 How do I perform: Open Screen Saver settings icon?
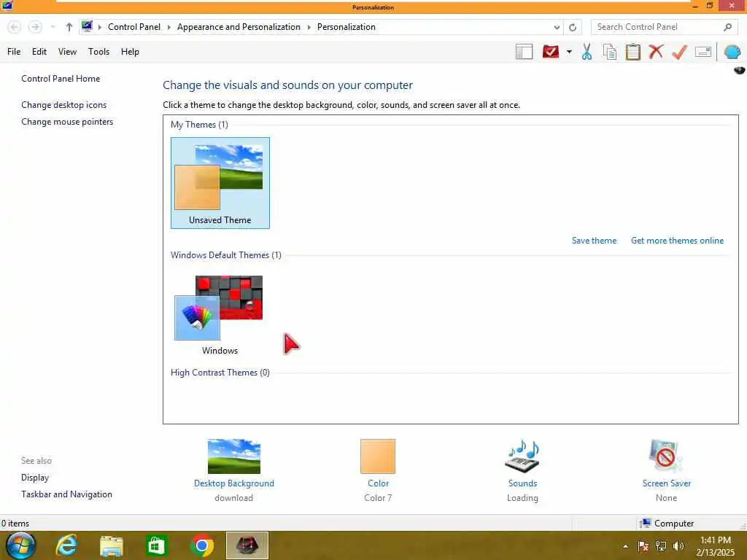666,456
